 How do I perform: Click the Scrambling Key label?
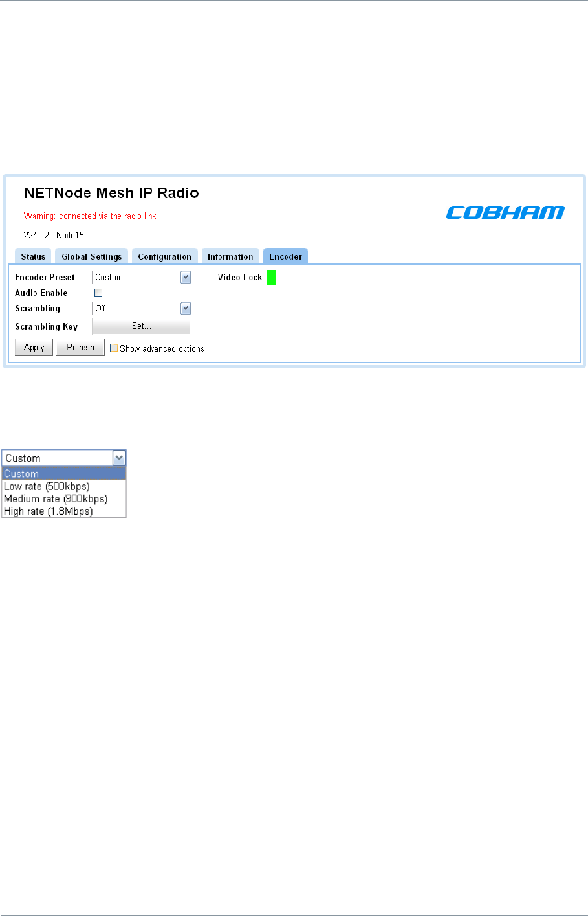pyautogui.click(x=46, y=326)
